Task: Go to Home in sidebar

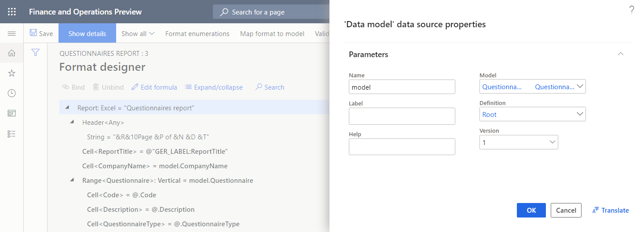Action: pos(12,53)
